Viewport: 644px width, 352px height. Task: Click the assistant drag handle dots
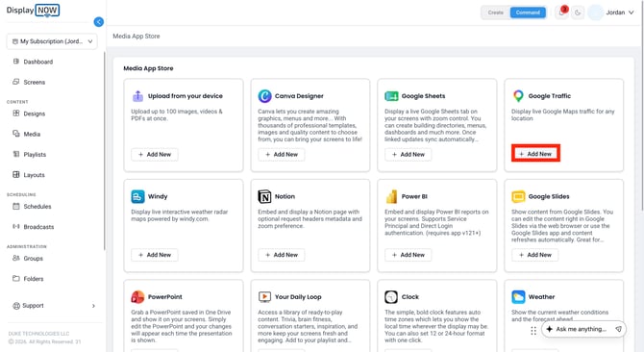[x=533, y=331]
